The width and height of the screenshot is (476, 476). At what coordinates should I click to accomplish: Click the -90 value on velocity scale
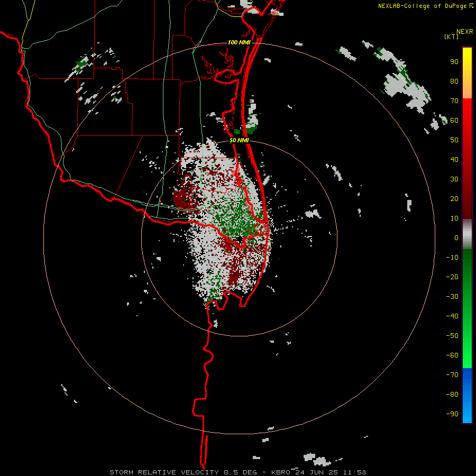[x=452, y=414]
